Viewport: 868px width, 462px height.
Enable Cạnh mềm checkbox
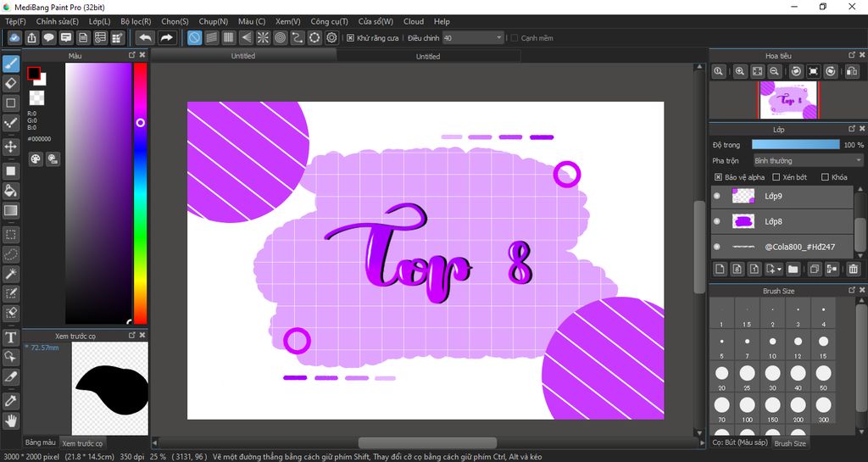515,38
